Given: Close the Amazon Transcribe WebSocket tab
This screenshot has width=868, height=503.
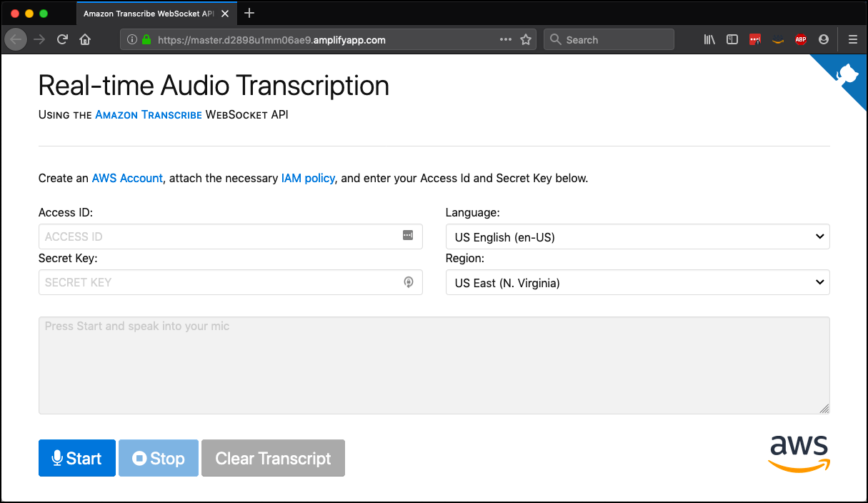Looking at the screenshot, I should pos(225,14).
